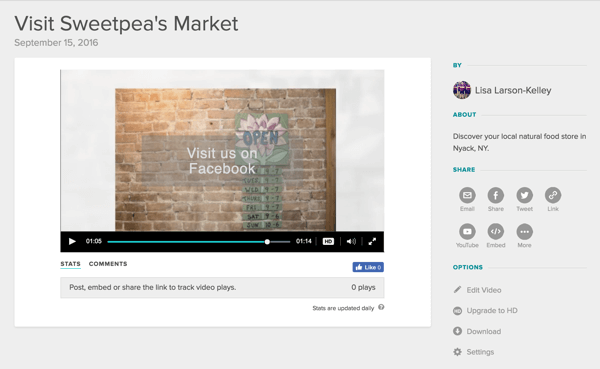Click the Visit Sweetpea's Market title

click(126, 24)
